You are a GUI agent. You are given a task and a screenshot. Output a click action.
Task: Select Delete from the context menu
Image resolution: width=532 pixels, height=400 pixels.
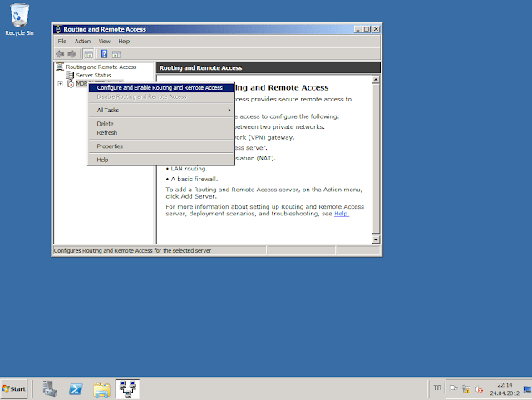106,124
